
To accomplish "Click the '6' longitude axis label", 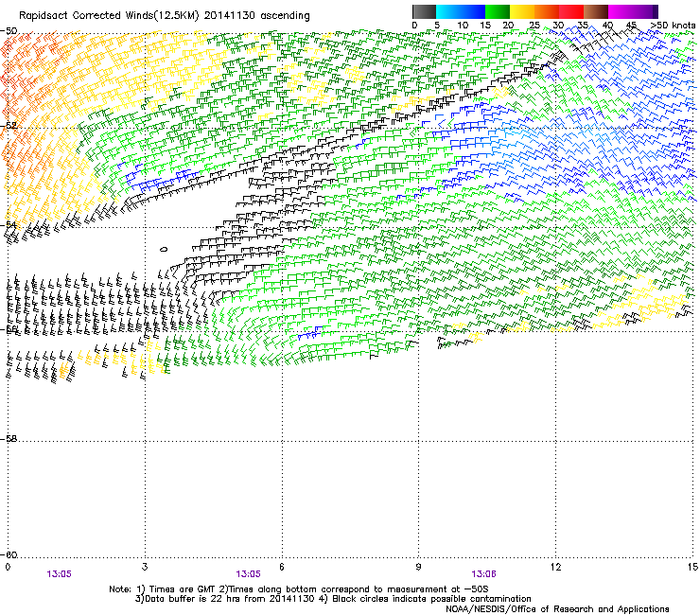I will point(282,567).
